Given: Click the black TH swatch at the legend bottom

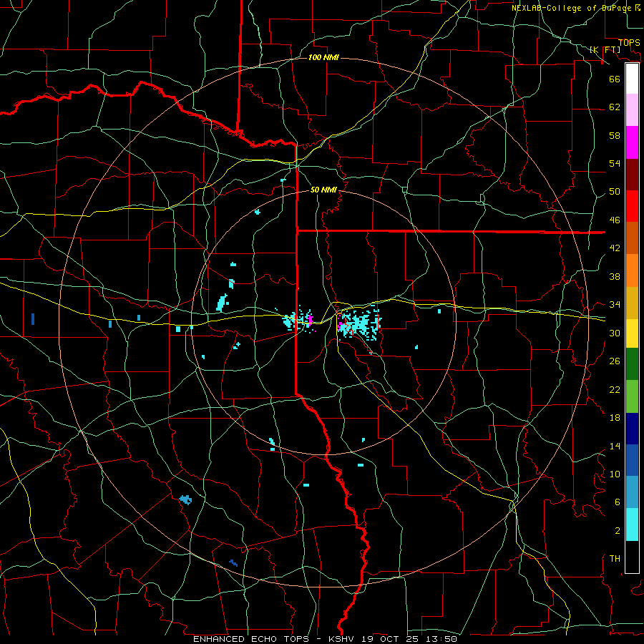Looking at the screenshot, I should pyautogui.click(x=632, y=557).
